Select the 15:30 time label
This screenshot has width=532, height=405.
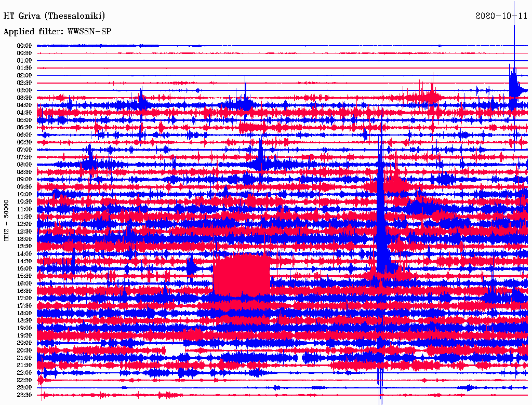(24, 276)
